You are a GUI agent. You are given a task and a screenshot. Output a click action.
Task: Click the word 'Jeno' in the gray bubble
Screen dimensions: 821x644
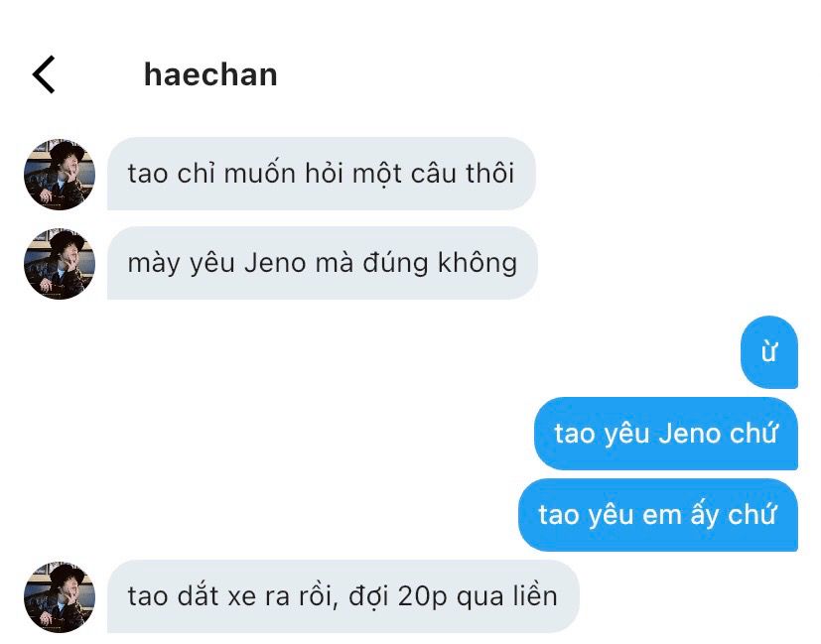click(275, 263)
